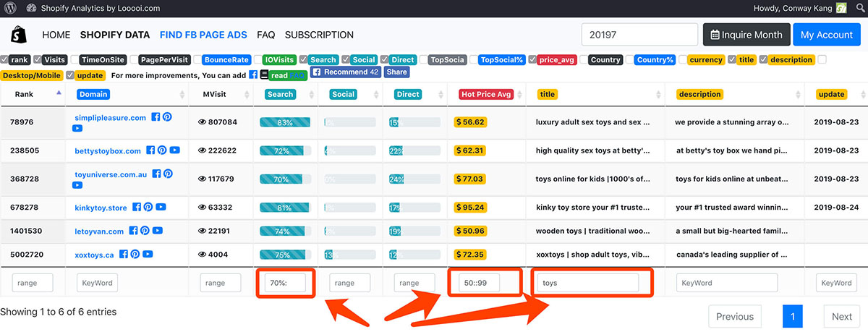Open SHOPIFY DATA menu item
This screenshot has width=868, height=332.
click(115, 35)
